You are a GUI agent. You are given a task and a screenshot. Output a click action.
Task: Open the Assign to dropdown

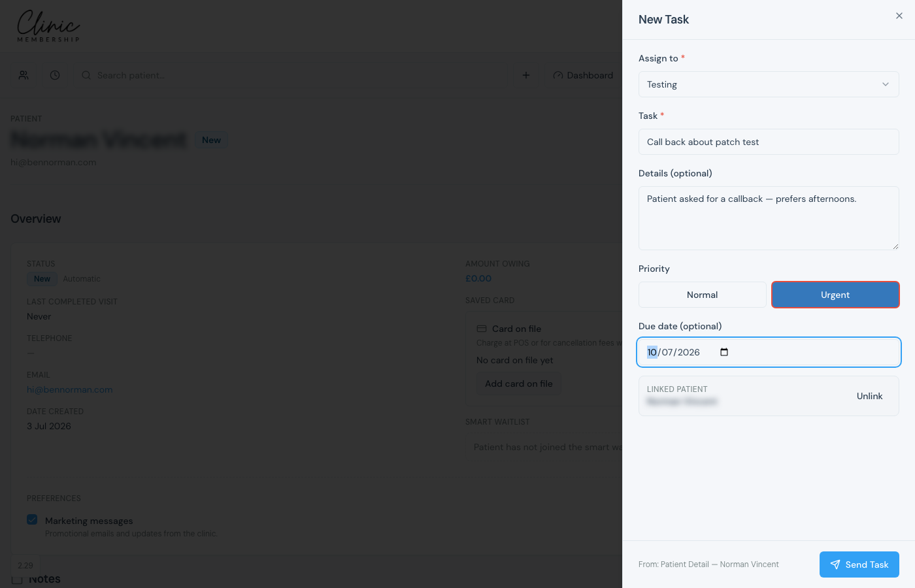(769, 84)
